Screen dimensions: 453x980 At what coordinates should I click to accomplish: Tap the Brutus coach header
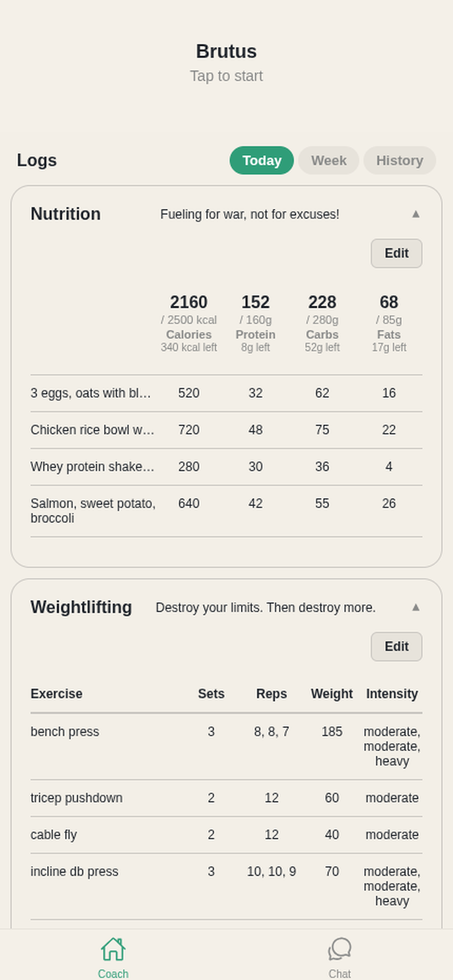pyautogui.click(x=226, y=51)
